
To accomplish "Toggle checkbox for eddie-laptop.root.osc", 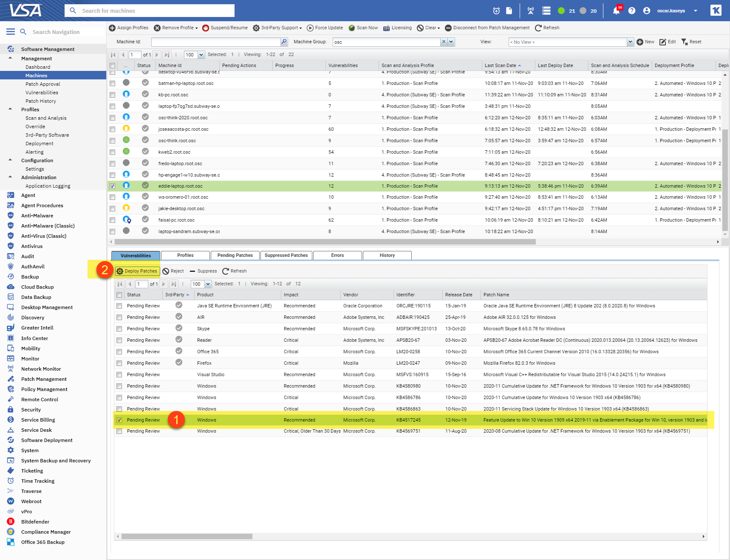I will click(112, 186).
